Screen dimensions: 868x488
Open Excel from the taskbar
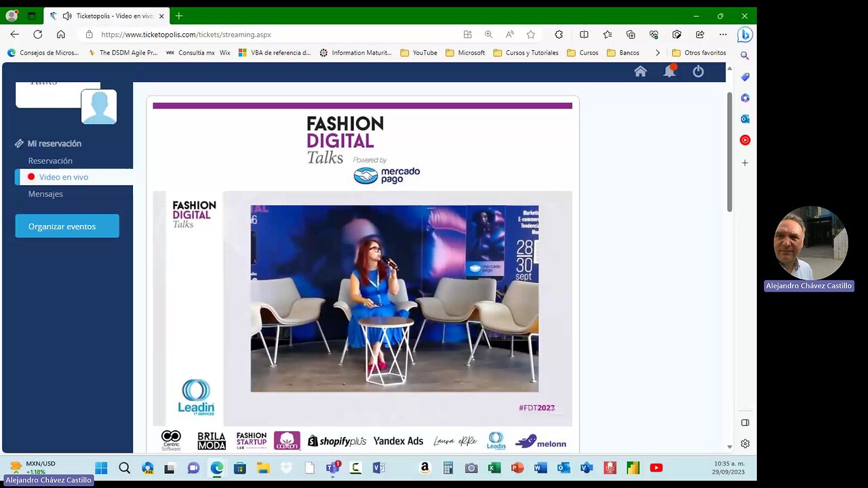coord(494,468)
